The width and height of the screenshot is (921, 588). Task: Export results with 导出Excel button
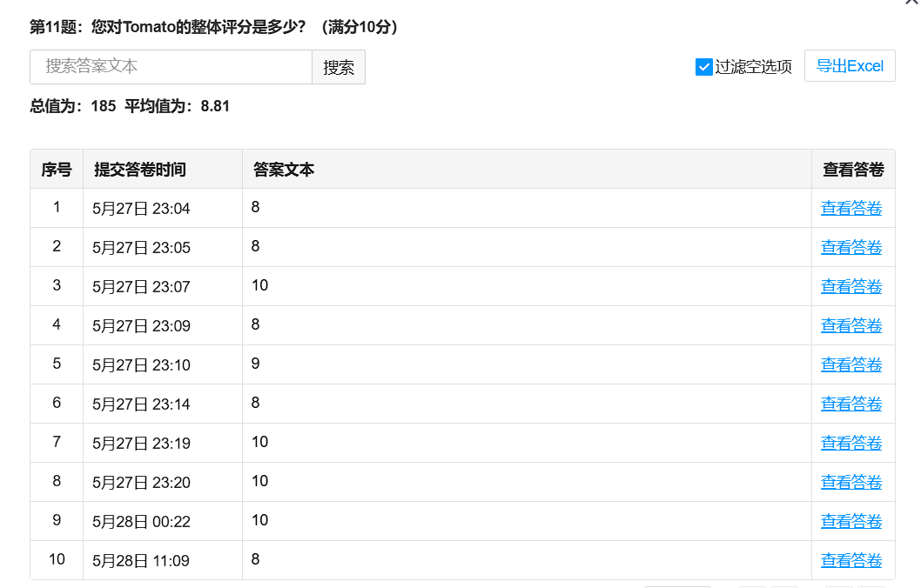point(850,66)
